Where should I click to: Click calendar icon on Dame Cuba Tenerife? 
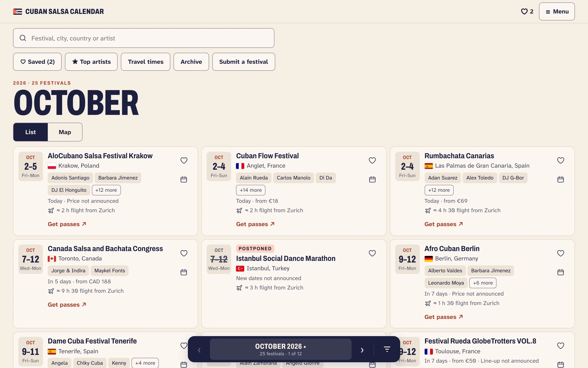point(184,365)
